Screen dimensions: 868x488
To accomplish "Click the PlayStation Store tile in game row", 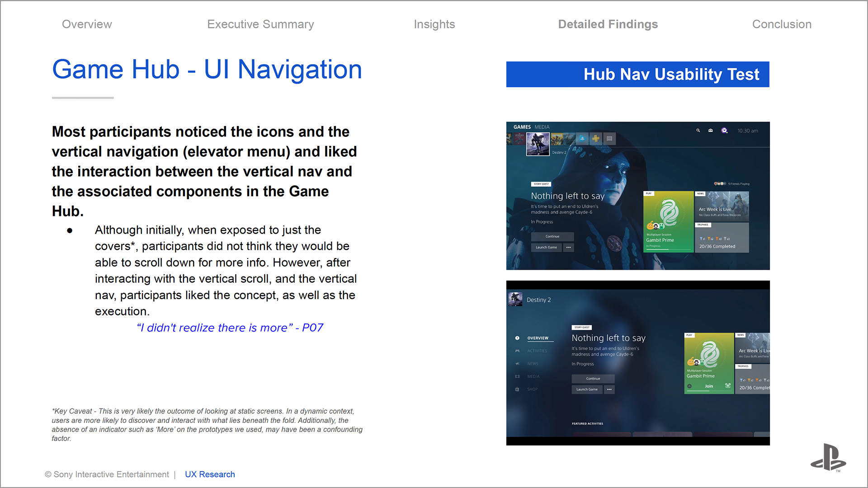I will tap(582, 139).
